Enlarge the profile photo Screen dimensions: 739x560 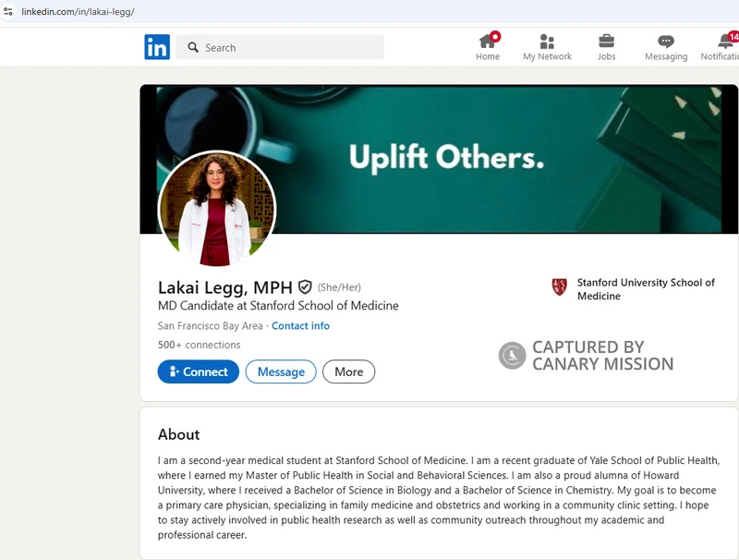[217, 209]
